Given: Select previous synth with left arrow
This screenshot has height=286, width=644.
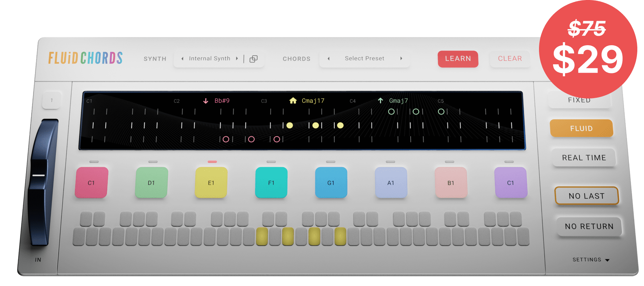Looking at the screenshot, I should click(182, 59).
